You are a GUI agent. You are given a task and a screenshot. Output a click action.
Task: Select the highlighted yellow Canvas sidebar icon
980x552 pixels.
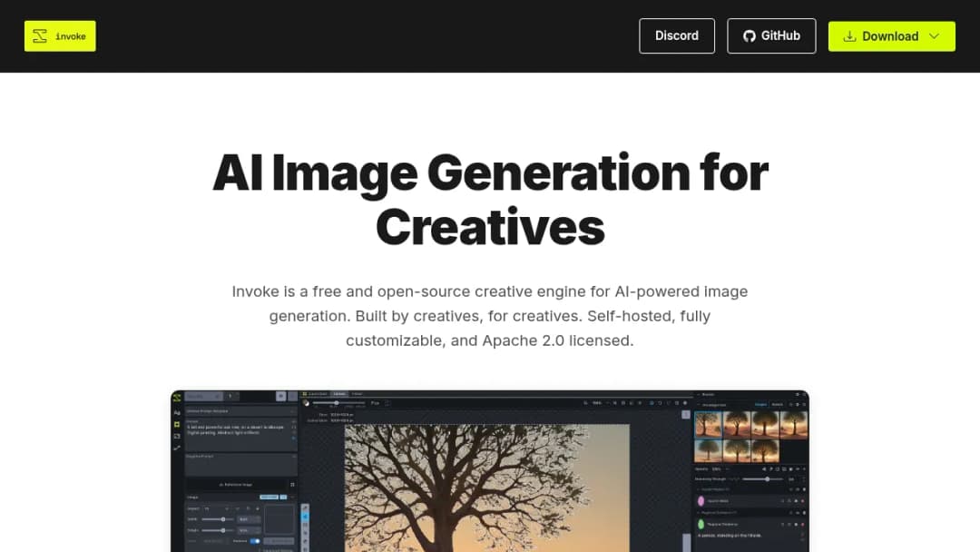[x=177, y=425]
